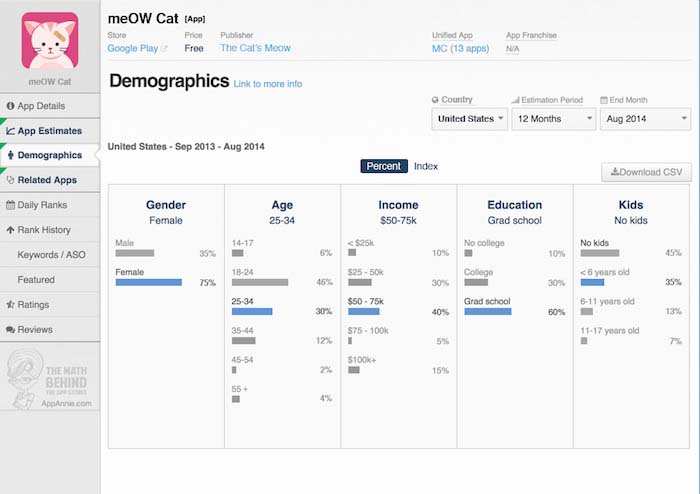This screenshot has height=494, width=700.
Task: Click the Daily Ranks calendar icon
Action: coord(11,205)
